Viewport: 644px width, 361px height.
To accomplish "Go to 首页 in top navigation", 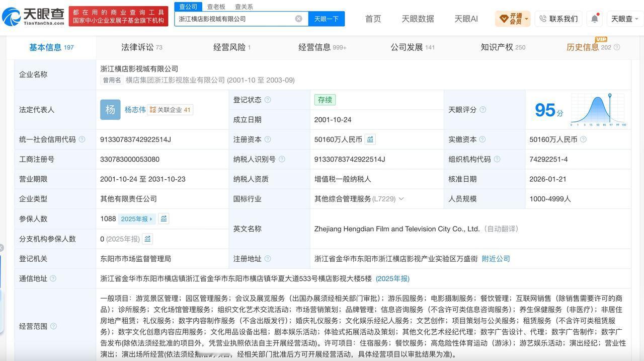I will pos(373,19).
